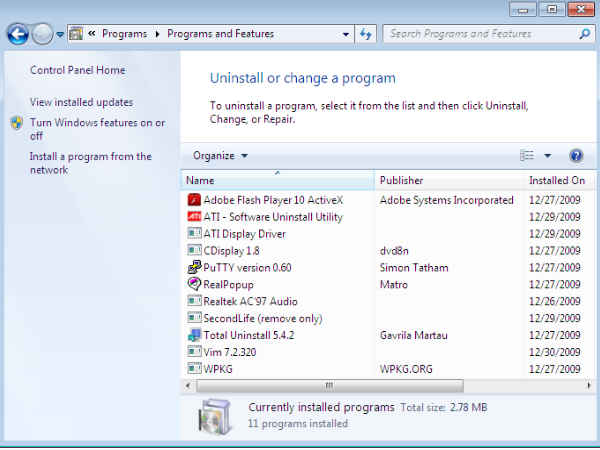Click View installed updates link
This screenshot has width=600, height=450.
[81, 102]
